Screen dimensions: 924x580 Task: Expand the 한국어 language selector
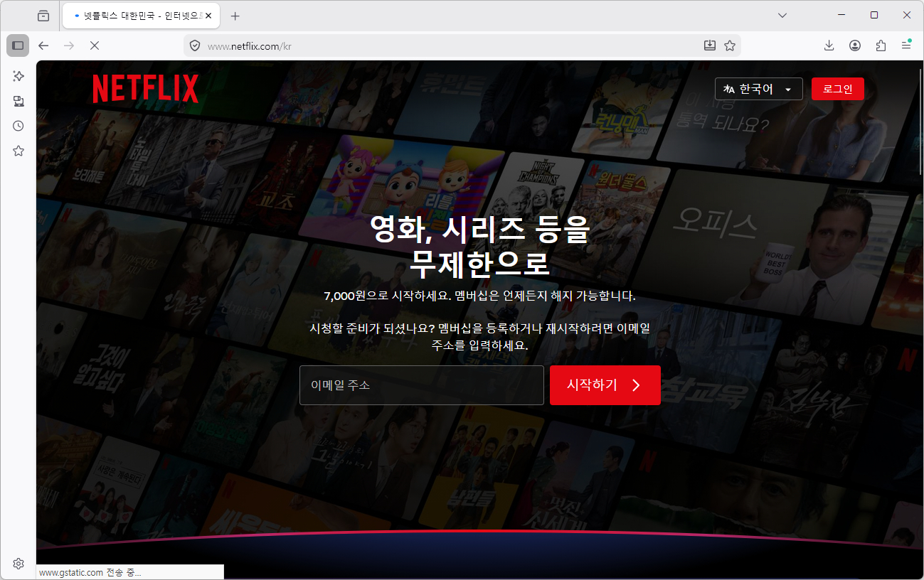758,89
